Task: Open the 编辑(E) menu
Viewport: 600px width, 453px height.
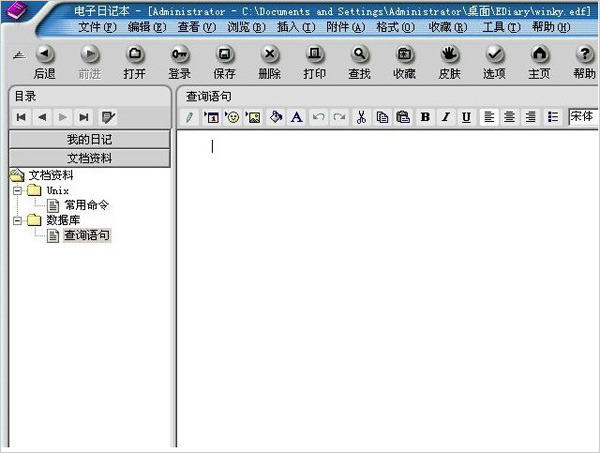Action: [x=147, y=27]
